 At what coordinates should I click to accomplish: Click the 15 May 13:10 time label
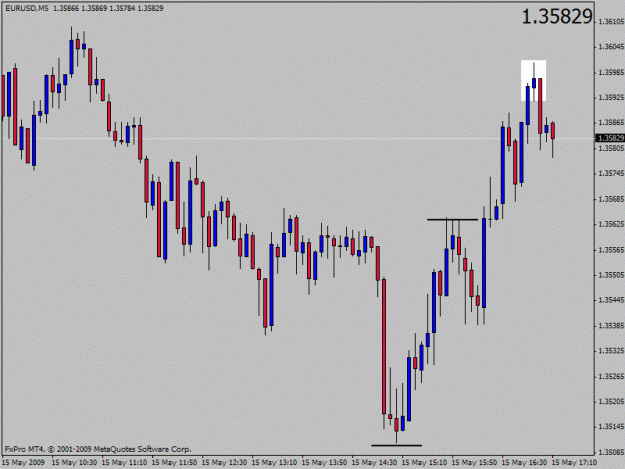pos(275,463)
